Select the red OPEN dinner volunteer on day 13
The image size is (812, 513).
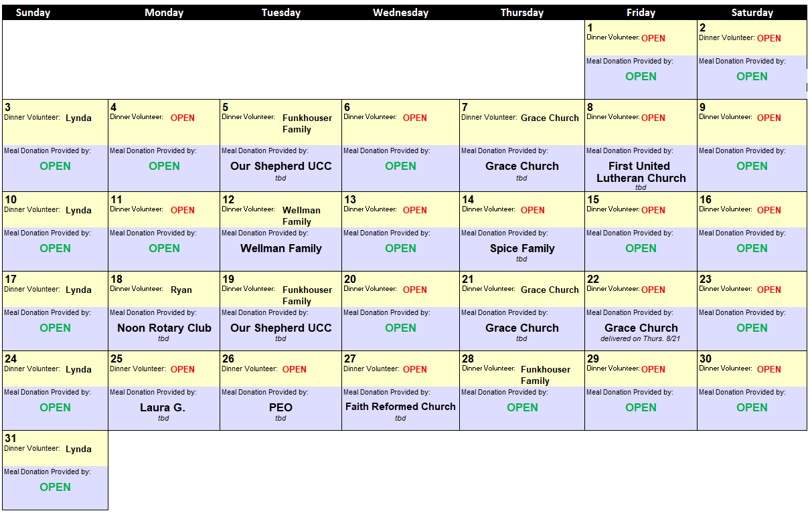(415, 210)
